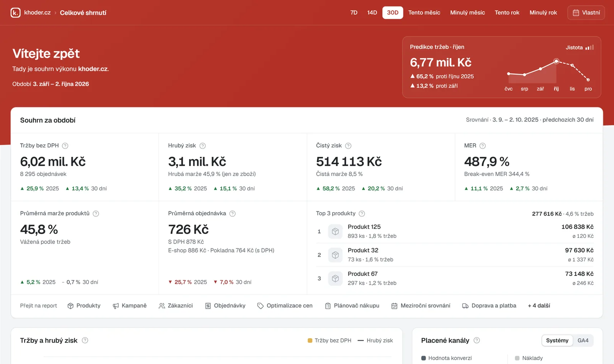Open help icon next to Tržby a hrubý zisk
The width and height of the screenshot is (614, 364).
85,340
